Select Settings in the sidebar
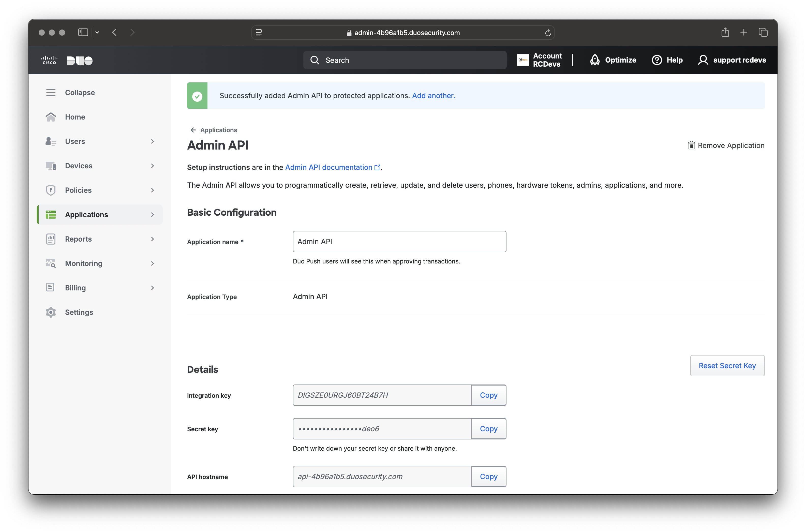806x532 pixels. coord(79,313)
